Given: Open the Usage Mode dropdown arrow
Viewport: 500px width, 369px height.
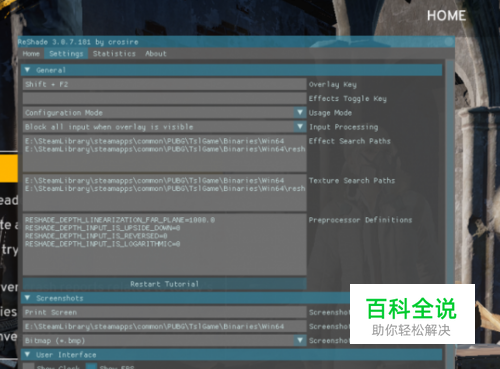Looking at the screenshot, I should [300, 113].
